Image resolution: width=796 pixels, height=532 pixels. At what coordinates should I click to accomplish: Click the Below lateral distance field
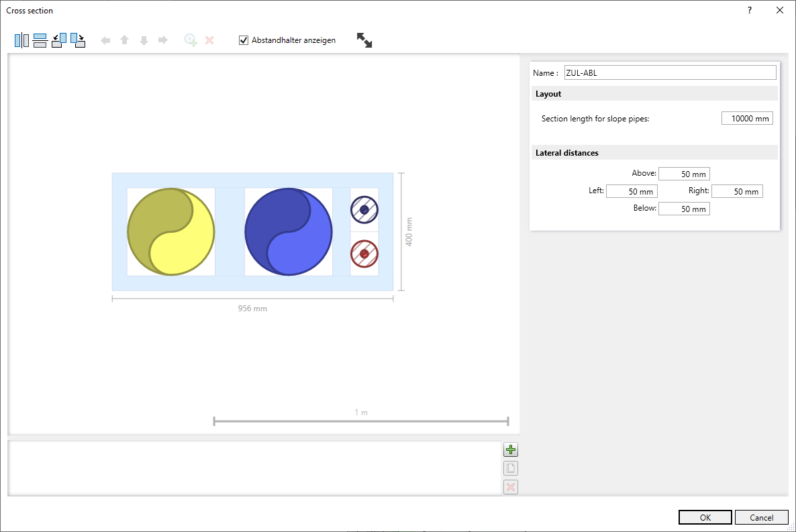tap(684, 209)
